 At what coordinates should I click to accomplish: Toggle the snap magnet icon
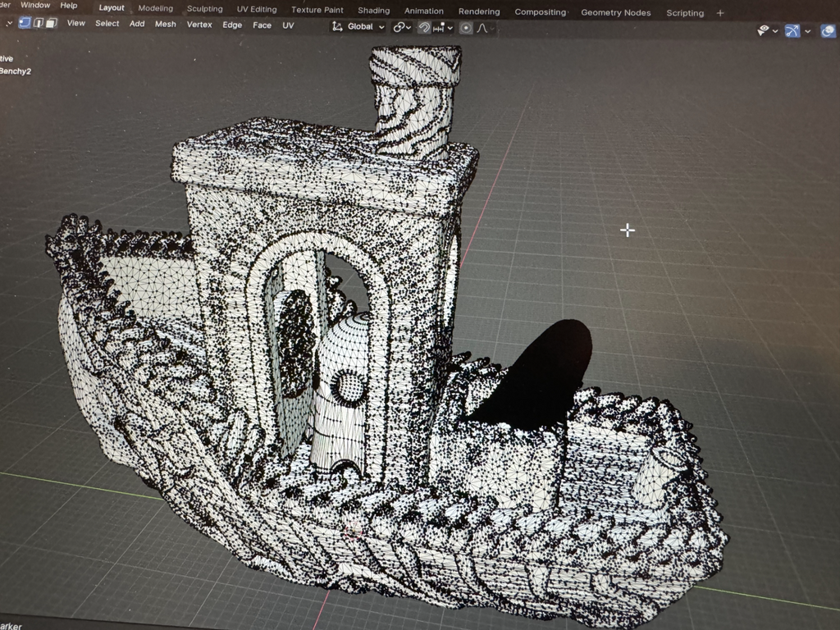[x=424, y=27]
